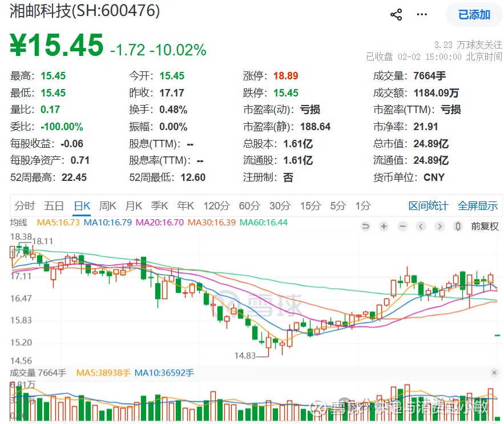Click the chart reset undo arrow icon

pos(365,227)
